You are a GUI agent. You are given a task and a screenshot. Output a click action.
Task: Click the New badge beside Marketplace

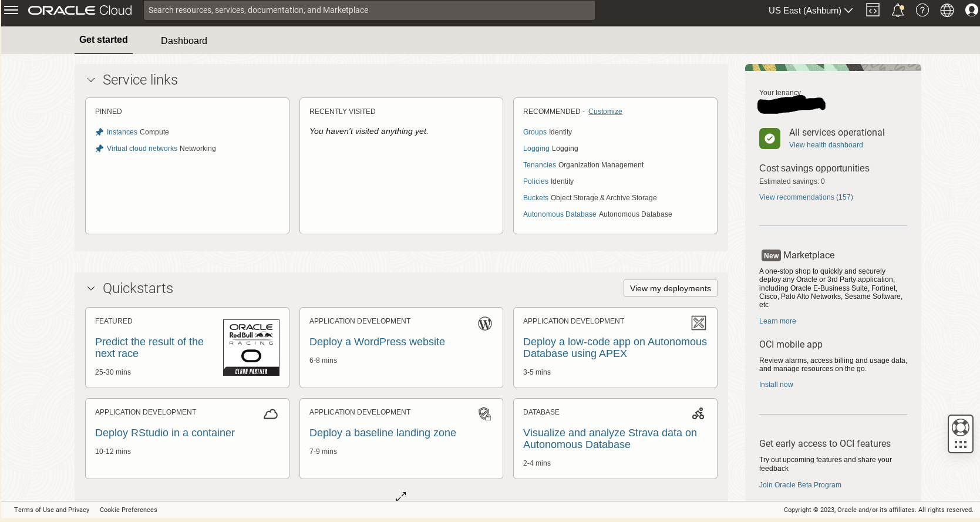771,255
